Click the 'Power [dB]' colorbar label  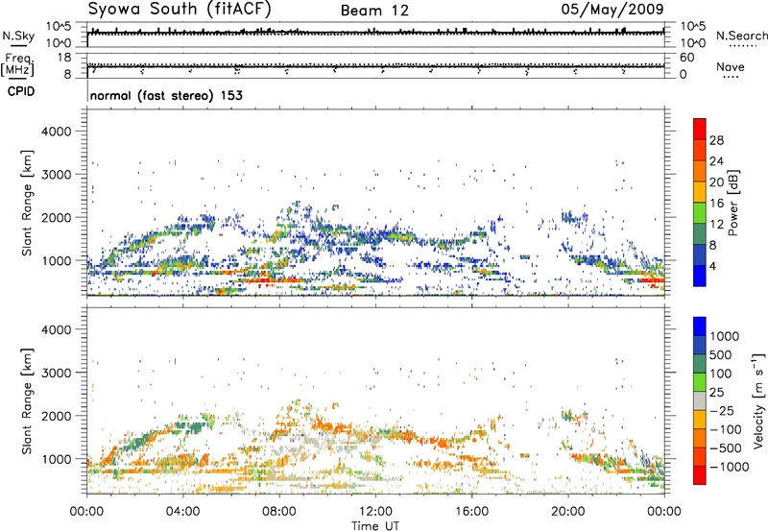point(732,203)
